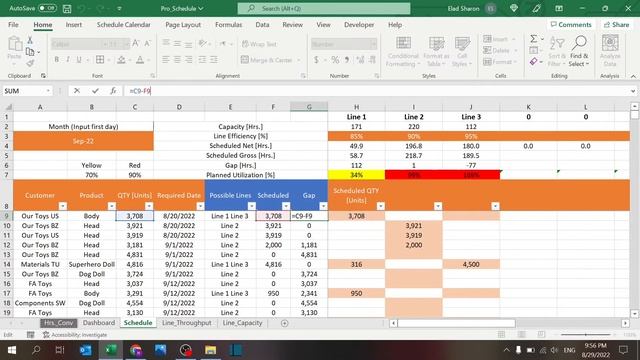
Task: Click the Font Color letter A icon
Action: tap(140, 60)
